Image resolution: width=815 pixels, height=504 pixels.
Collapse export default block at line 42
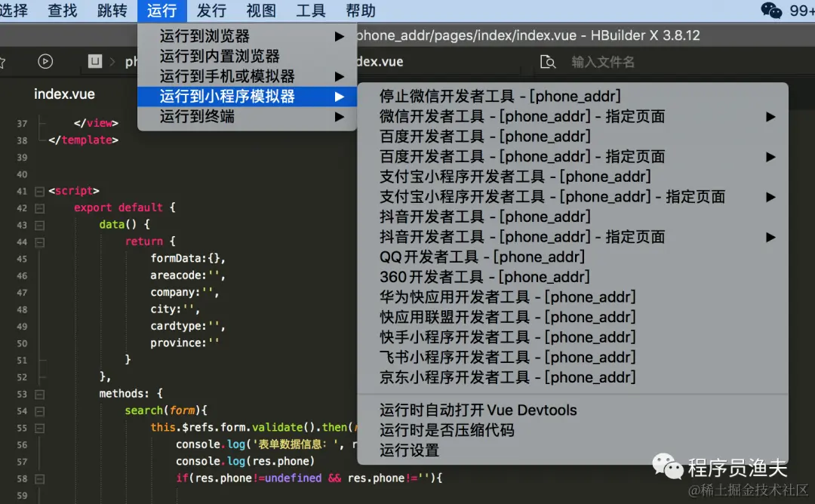click(39, 208)
